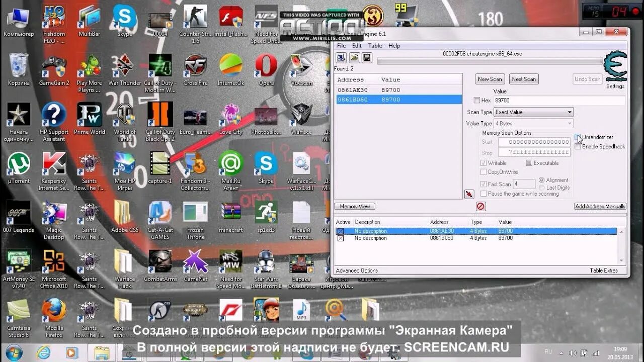Screen dimensions: 644x362
Task: Toggle the Hex checkbox
Action: click(477, 101)
